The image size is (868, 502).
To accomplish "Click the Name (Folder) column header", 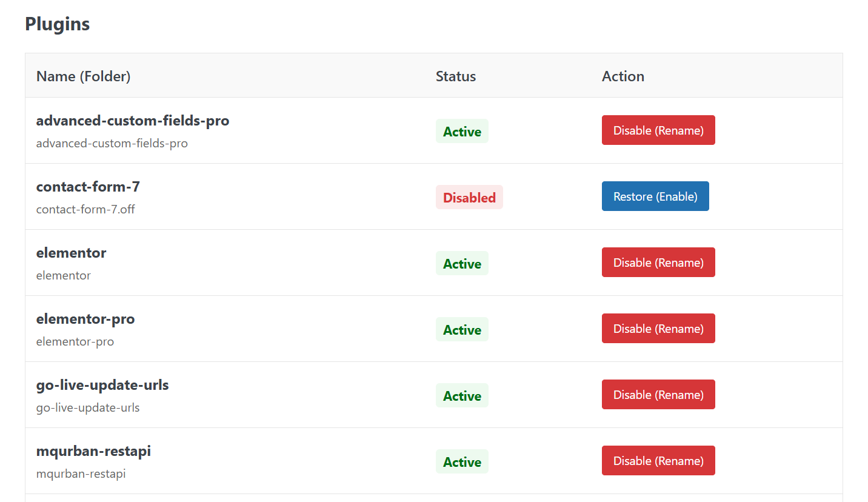I will tap(83, 76).
